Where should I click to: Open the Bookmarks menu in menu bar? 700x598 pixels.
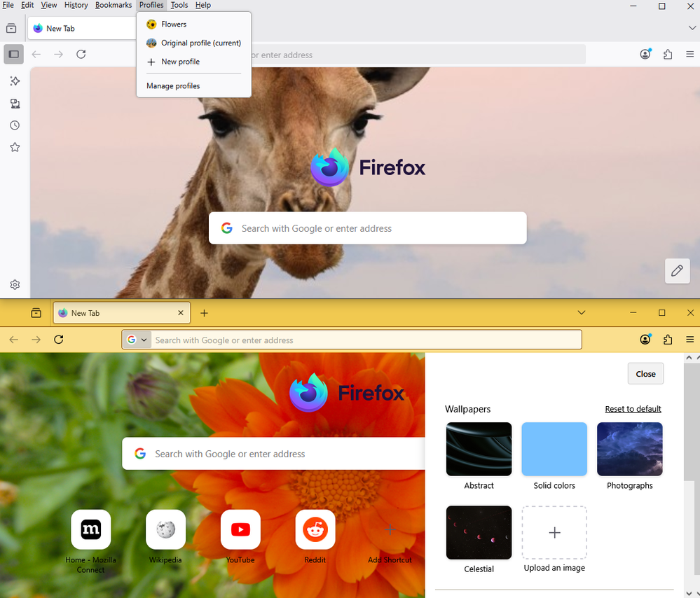click(113, 5)
